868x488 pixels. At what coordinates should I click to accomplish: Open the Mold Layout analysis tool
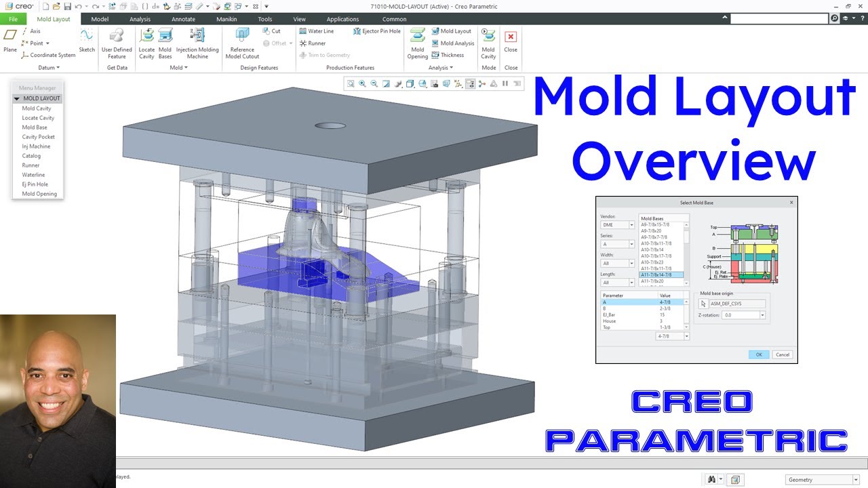coord(452,31)
